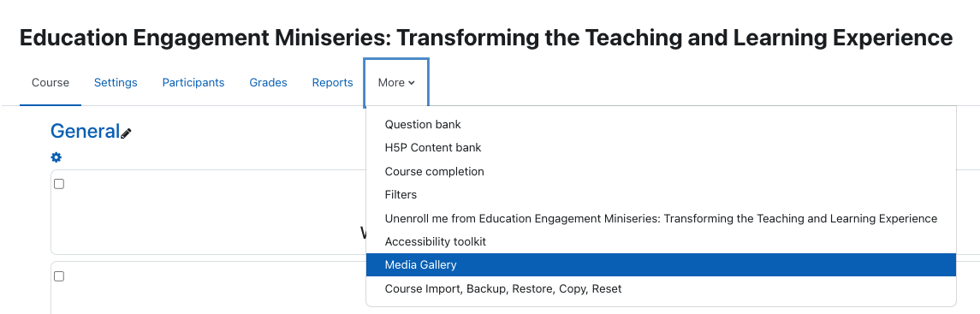This screenshot has width=980, height=314.
Task: Select Question bank from the menu
Action: [662, 124]
